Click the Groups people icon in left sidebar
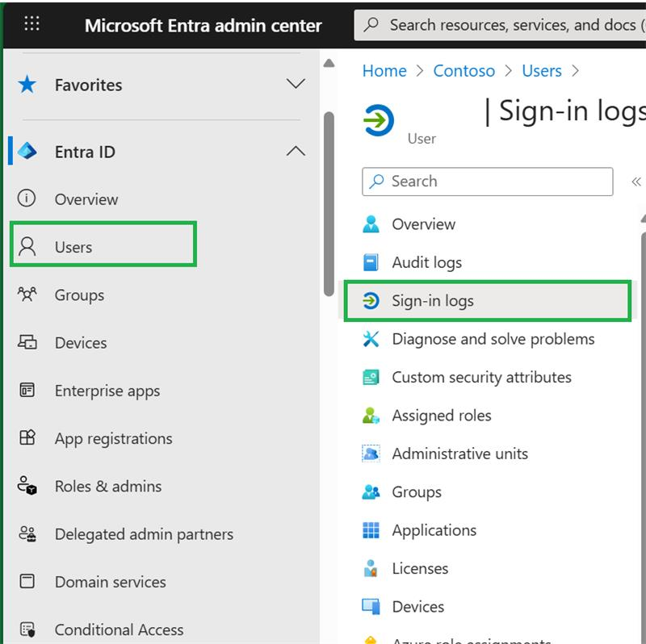The width and height of the screenshot is (646, 644). 27,295
